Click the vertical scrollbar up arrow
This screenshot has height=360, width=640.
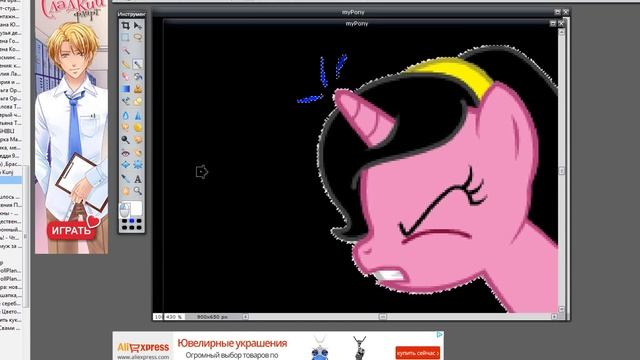coord(562,31)
